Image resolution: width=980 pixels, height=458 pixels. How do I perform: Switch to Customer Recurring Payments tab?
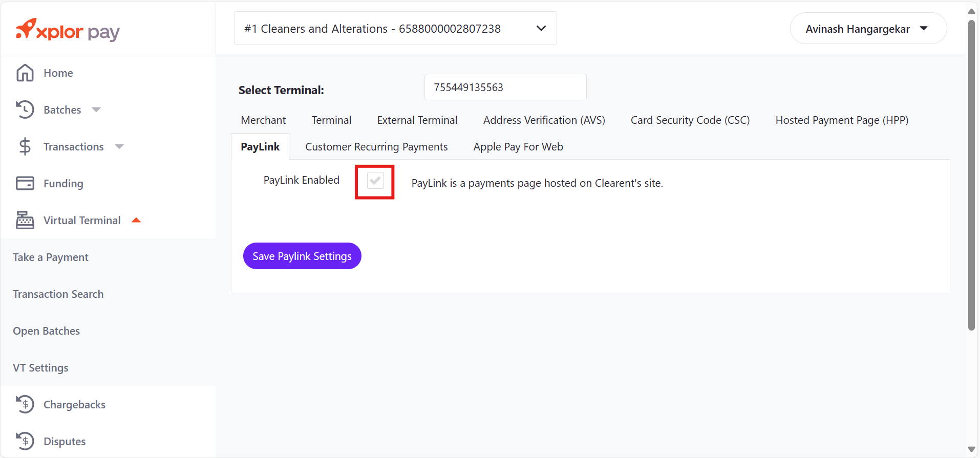[x=376, y=147]
